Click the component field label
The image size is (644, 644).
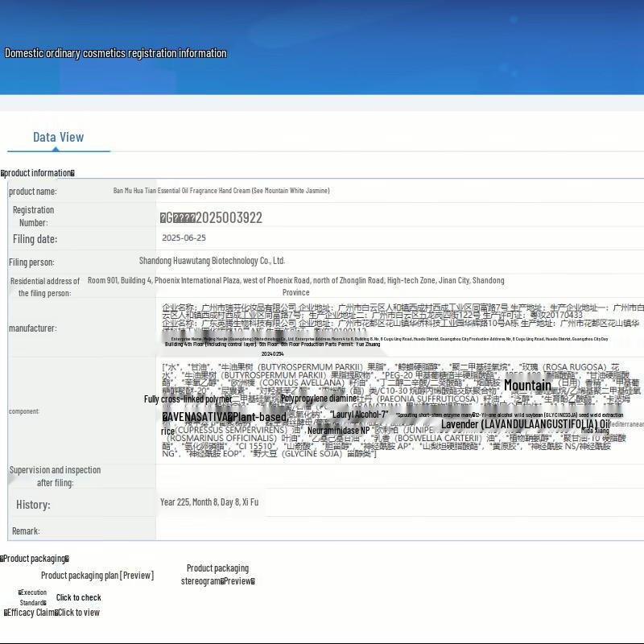pyautogui.click(x=24, y=411)
